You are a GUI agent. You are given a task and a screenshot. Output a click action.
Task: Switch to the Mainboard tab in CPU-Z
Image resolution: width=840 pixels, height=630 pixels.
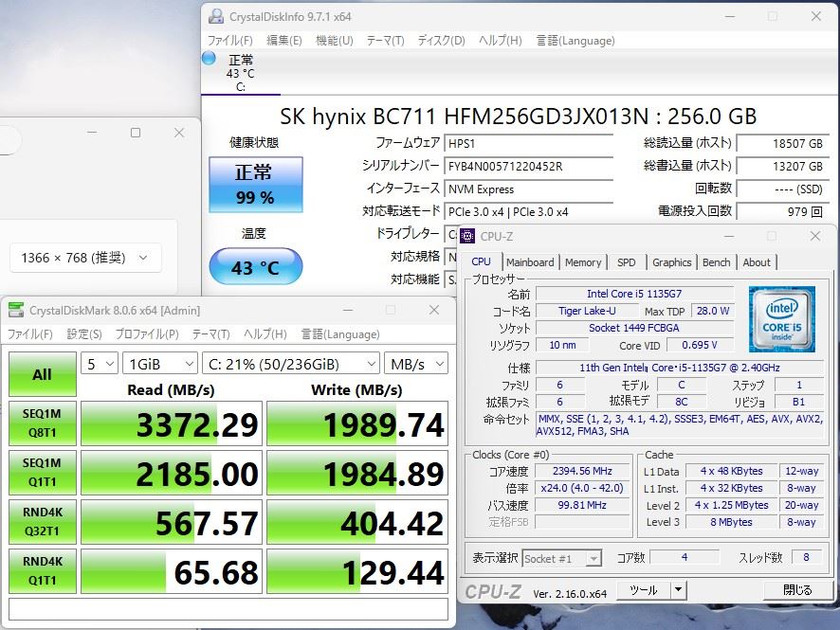click(x=530, y=262)
